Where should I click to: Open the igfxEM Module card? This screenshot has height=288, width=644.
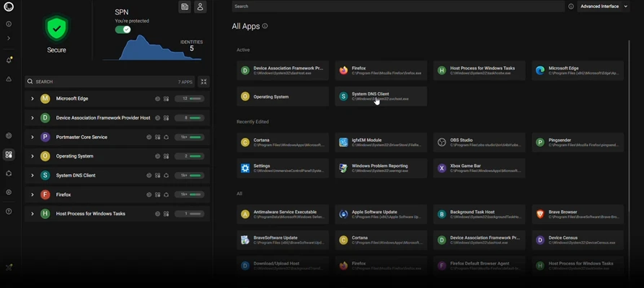pyautogui.click(x=381, y=143)
